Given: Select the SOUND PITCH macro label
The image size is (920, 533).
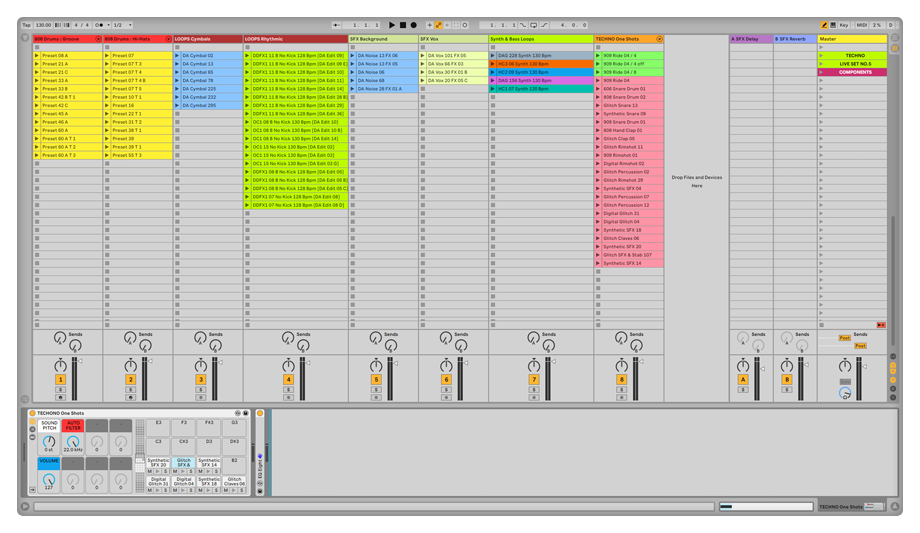Looking at the screenshot, I should (49, 425).
